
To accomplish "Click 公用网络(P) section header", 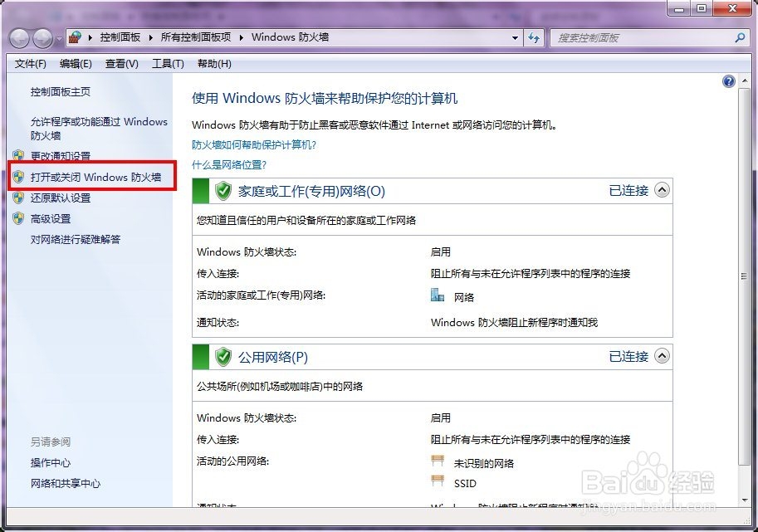I will pyautogui.click(x=272, y=357).
